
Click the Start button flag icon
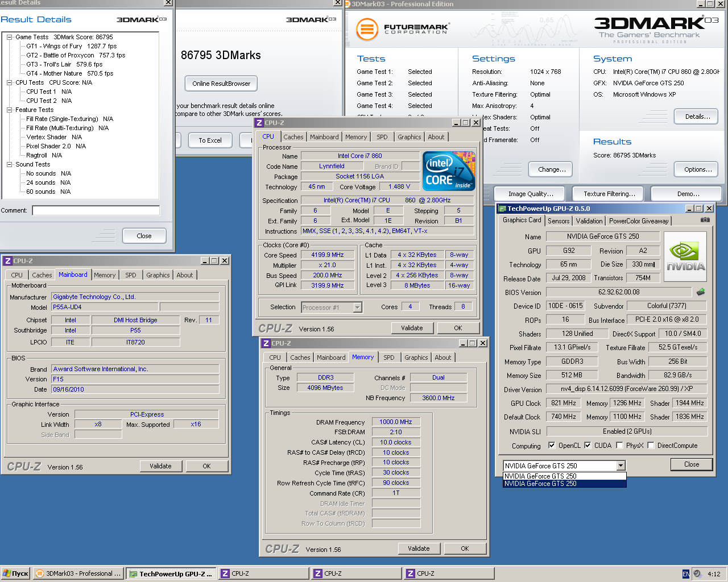click(7, 573)
